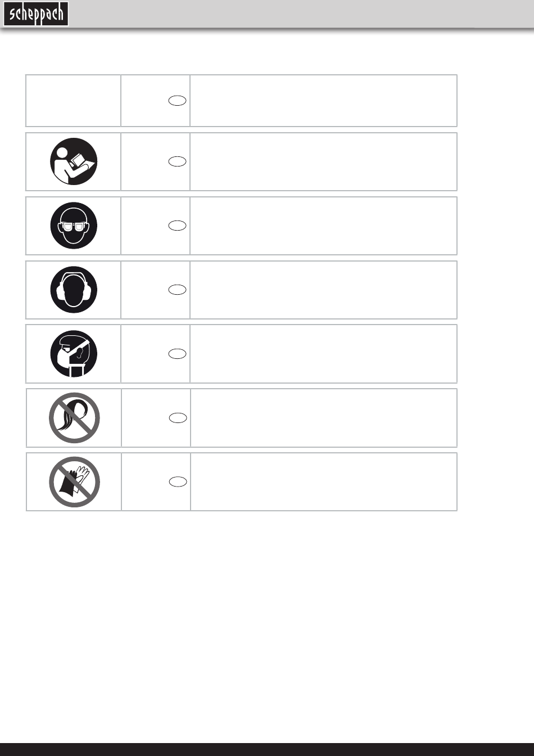Click the blank description cell beside the manual symbol
The height and width of the screenshot is (756, 534).
323,161
